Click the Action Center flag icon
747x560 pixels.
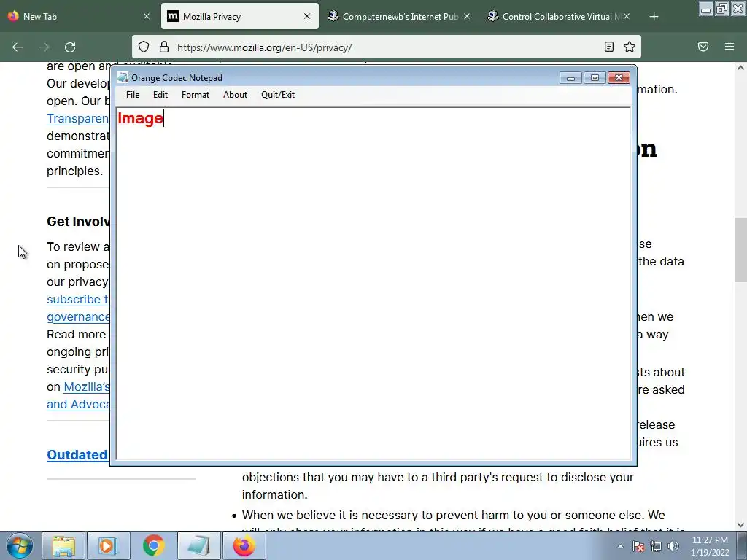[638, 546]
